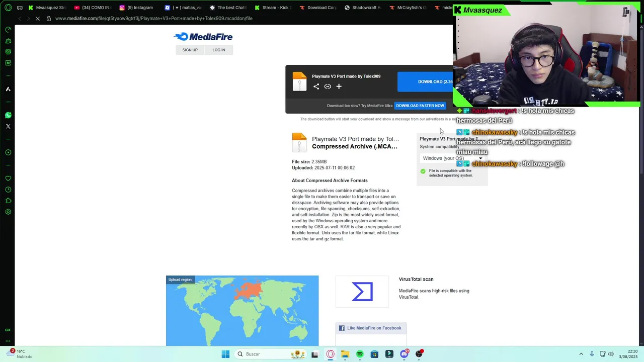Stop page loading with X button
This screenshot has width=644, height=362.
pyautogui.click(x=38, y=19)
